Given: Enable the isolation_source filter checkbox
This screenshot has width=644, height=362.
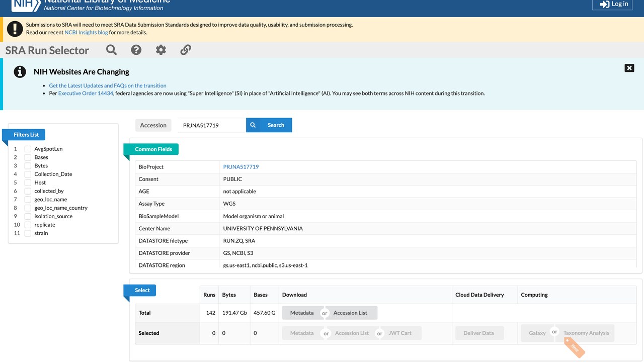Looking at the screenshot, I should (x=28, y=216).
